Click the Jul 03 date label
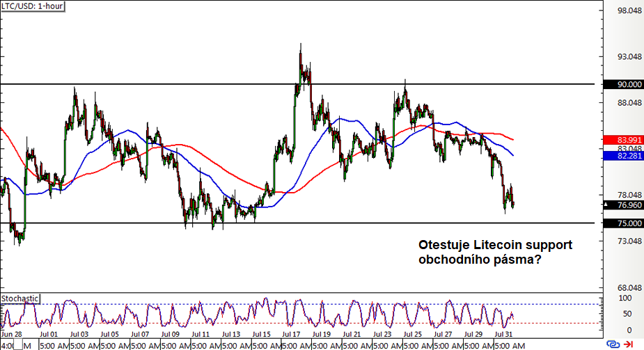The image size is (644, 350). point(79,335)
